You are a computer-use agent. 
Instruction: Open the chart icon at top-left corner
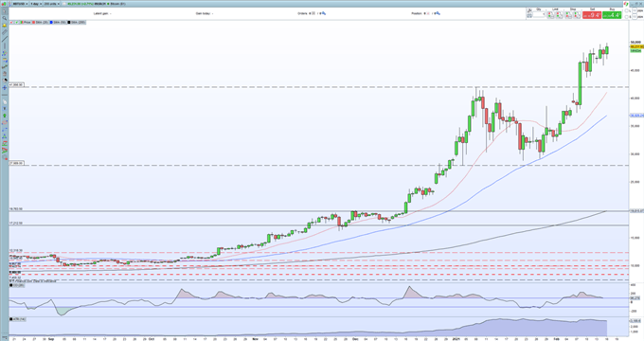(4, 4)
